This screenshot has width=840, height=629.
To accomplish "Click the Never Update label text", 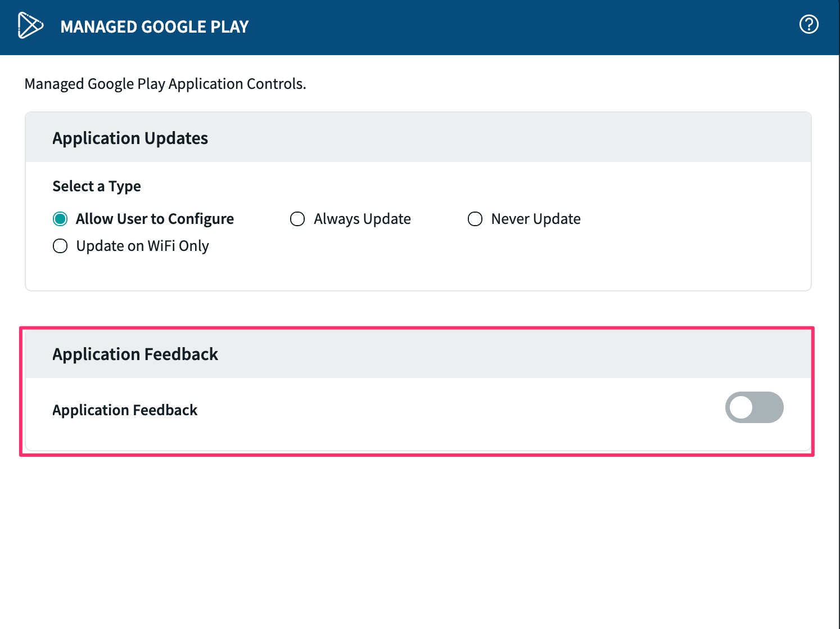I will coord(535,219).
